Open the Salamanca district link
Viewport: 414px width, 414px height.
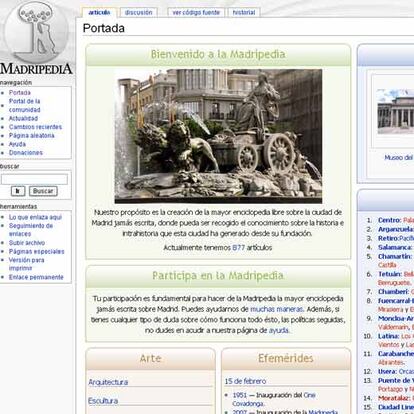click(x=395, y=247)
